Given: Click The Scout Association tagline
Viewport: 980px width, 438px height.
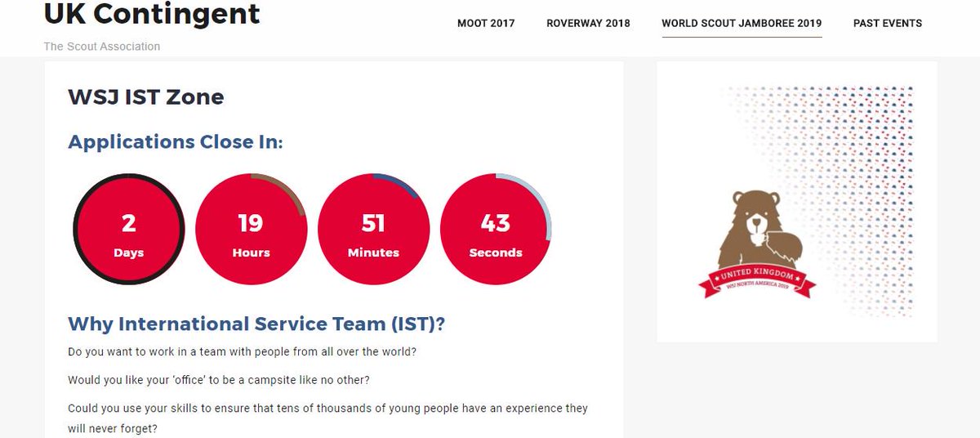Looking at the screenshot, I should click(x=102, y=47).
